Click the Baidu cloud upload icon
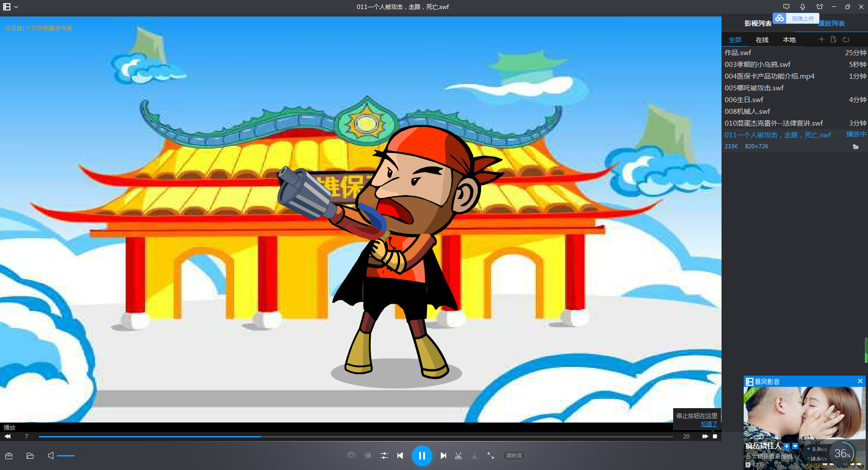The width and height of the screenshot is (868, 470). [779, 18]
